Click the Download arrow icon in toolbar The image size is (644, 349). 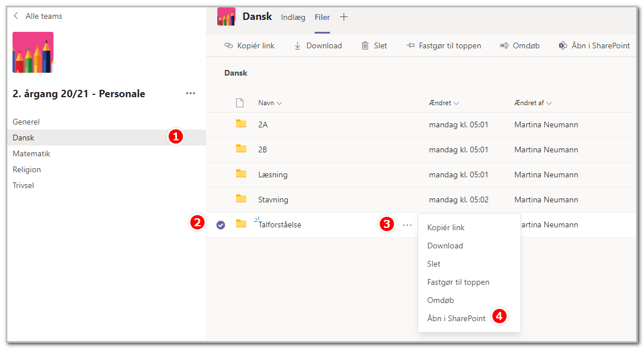[298, 45]
